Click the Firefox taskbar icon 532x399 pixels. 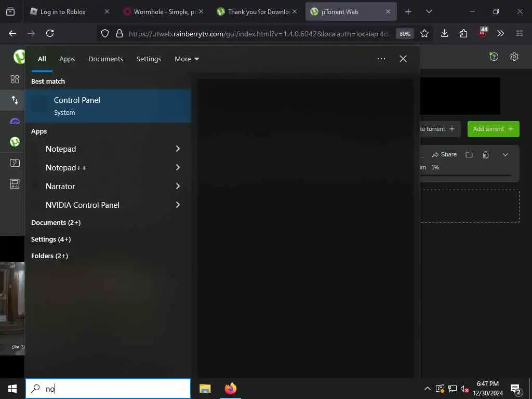[x=230, y=389]
